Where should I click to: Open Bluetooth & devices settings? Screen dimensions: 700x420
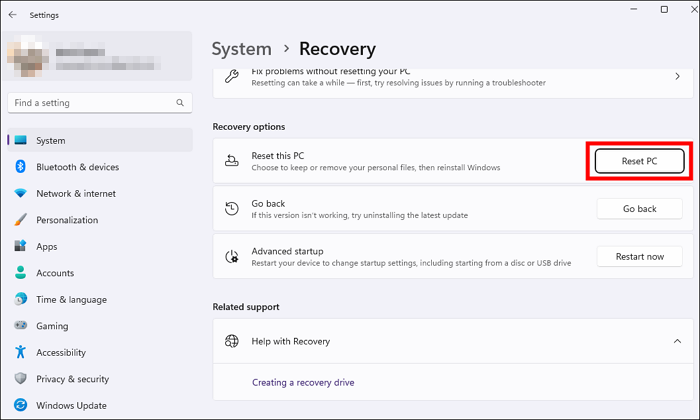click(x=100, y=166)
